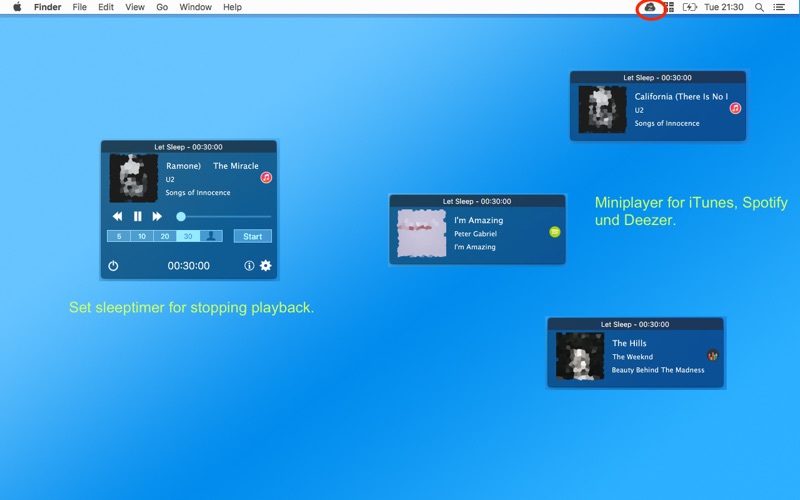Image resolution: width=800 pixels, height=500 pixels.
Task: Open the info icon in Let Sleep
Action: click(x=249, y=265)
